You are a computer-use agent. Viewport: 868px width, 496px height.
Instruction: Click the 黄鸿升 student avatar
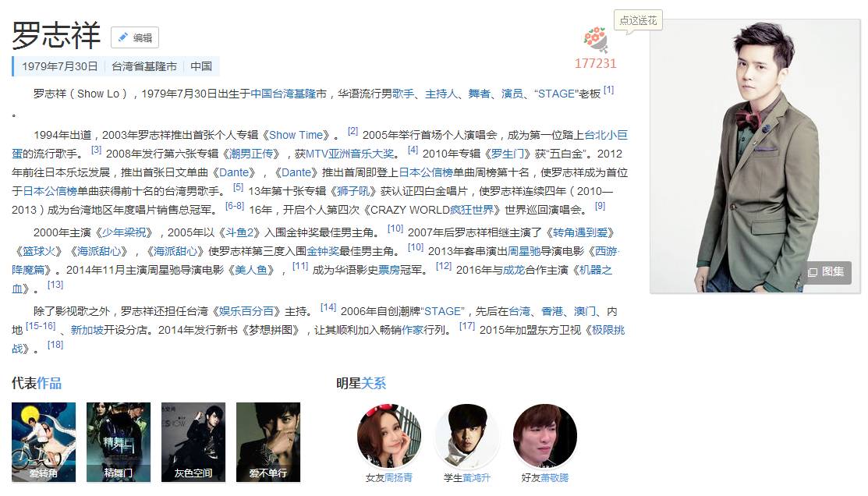[467, 436]
